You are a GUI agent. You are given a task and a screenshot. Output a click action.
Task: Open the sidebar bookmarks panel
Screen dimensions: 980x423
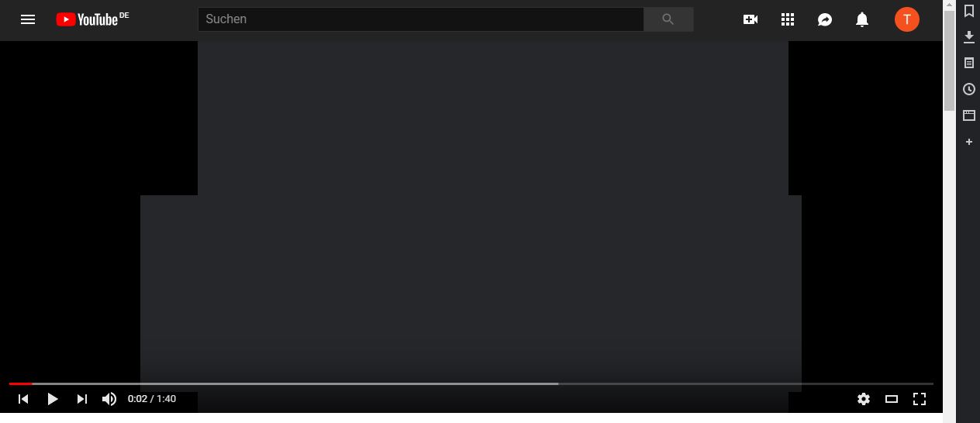pos(969,11)
